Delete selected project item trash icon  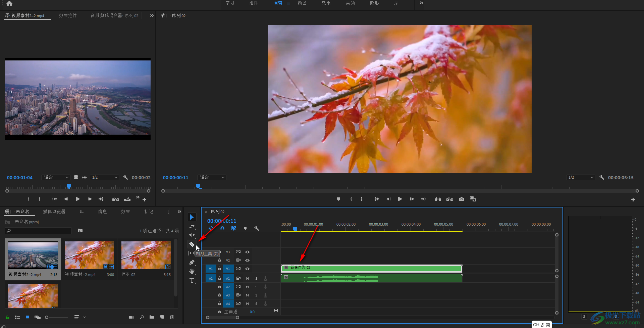(172, 317)
